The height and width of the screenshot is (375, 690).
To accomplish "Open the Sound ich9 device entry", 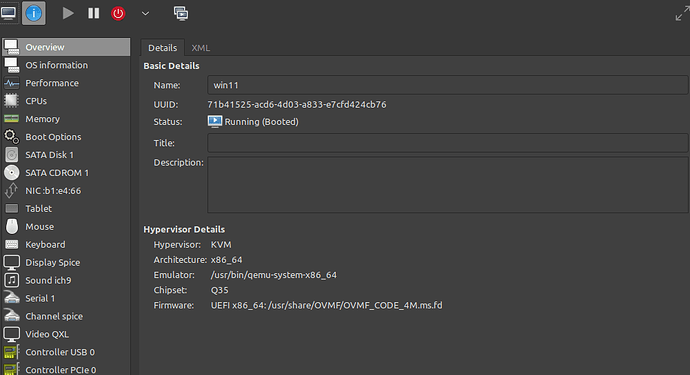I will [66, 280].
